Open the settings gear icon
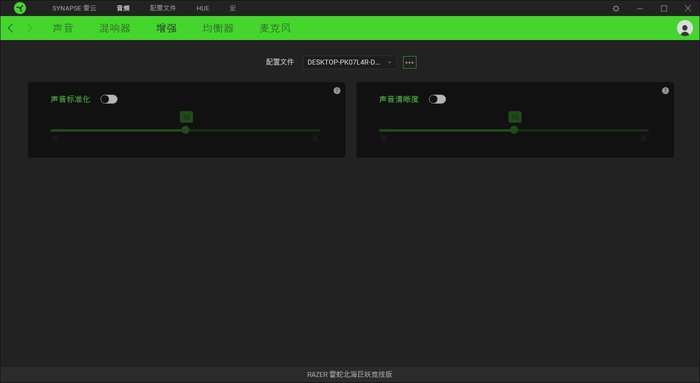Viewport: 700px width, 383px height. click(616, 8)
